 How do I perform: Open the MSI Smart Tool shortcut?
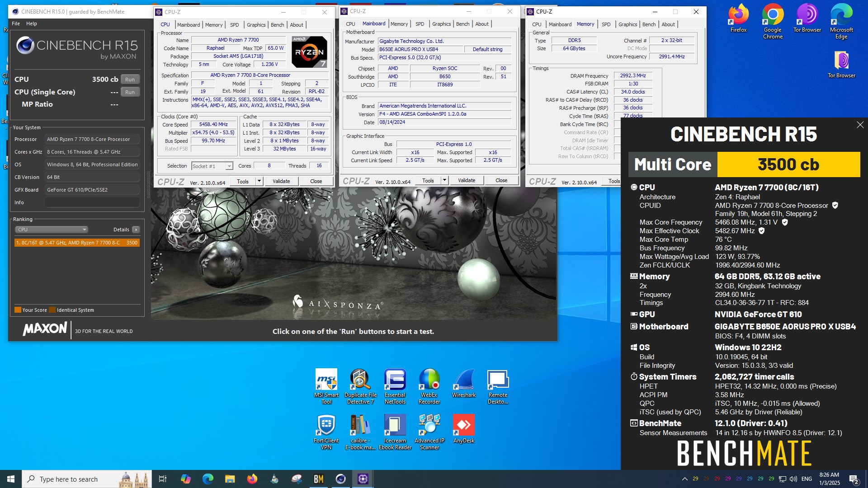coord(326,387)
